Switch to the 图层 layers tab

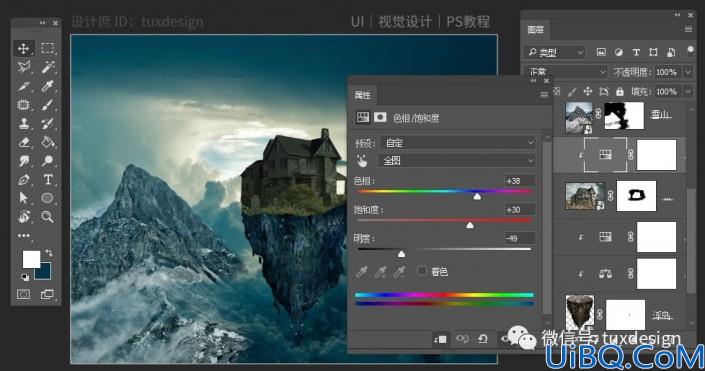pos(535,30)
